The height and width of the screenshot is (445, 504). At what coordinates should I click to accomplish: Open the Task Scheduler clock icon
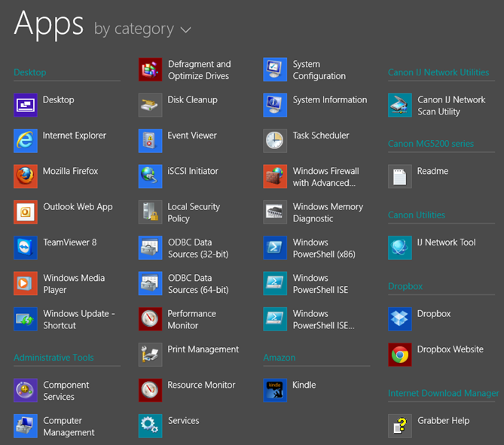coord(275,141)
